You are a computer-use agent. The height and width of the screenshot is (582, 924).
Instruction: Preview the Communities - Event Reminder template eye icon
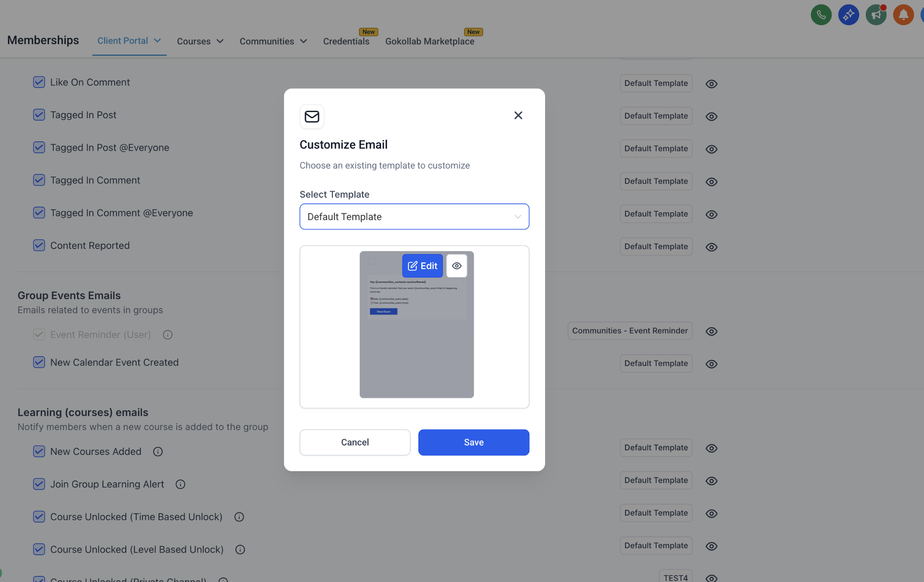point(711,331)
